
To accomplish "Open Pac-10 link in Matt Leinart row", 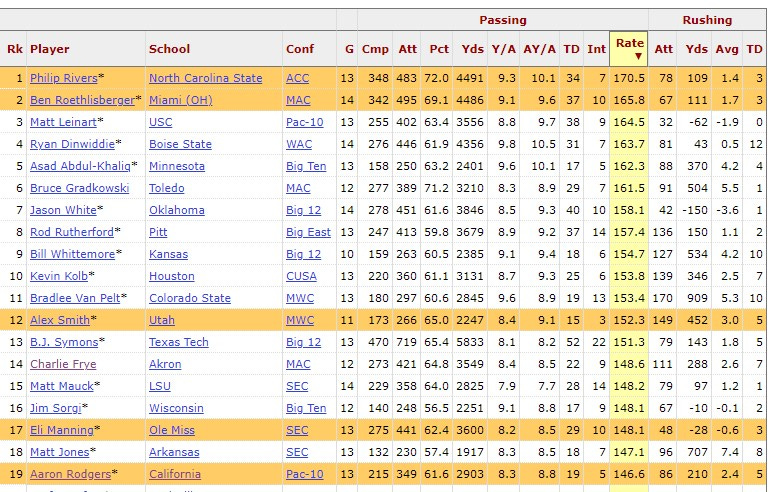I will [x=304, y=122].
